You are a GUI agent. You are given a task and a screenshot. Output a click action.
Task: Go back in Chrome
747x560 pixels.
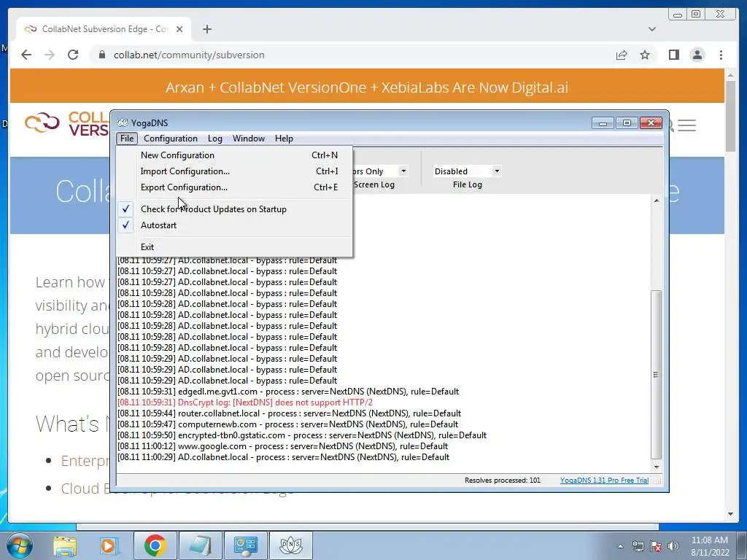27,55
